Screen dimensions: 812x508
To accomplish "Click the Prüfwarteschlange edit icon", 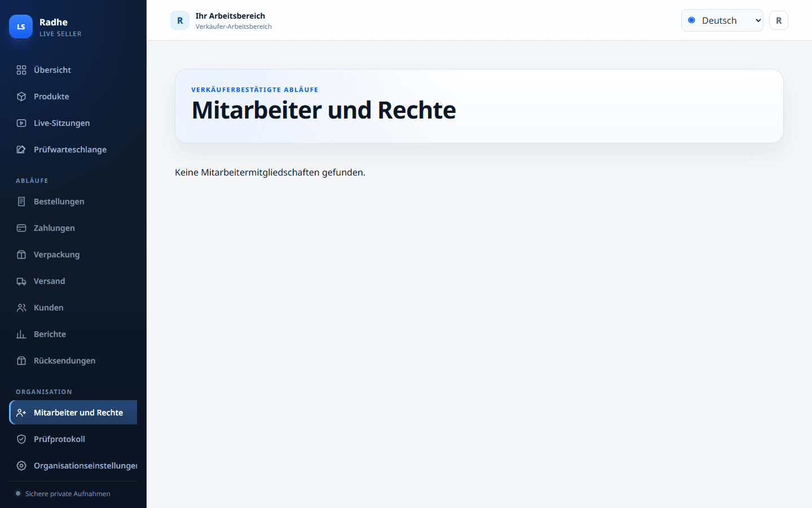I will [x=21, y=150].
